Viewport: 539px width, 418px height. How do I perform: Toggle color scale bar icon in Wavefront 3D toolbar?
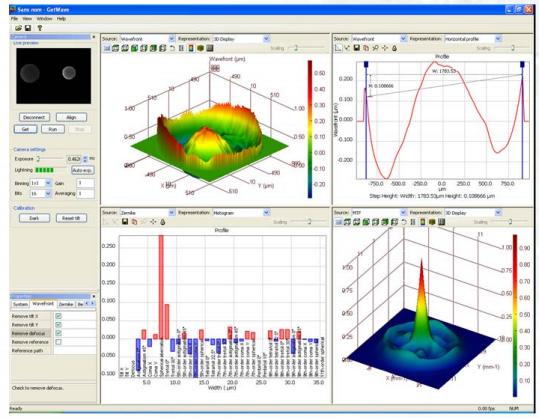tap(191, 48)
